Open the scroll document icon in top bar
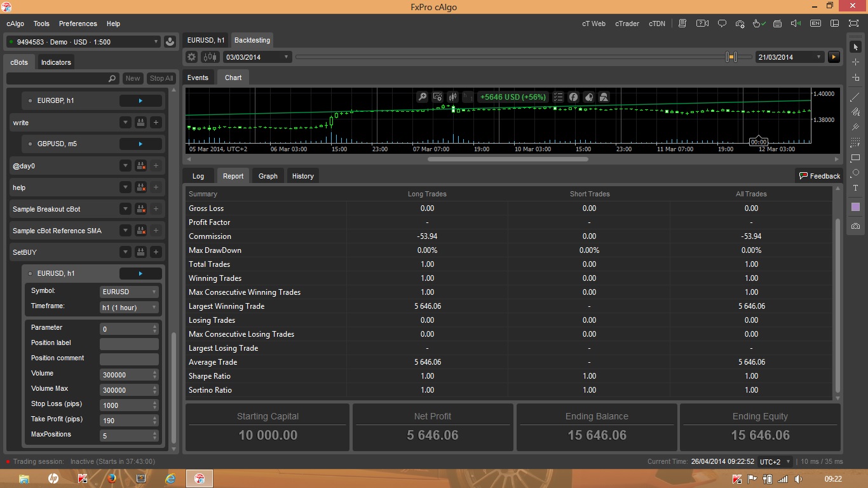This screenshot has width=868, height=488. point(682,24)
